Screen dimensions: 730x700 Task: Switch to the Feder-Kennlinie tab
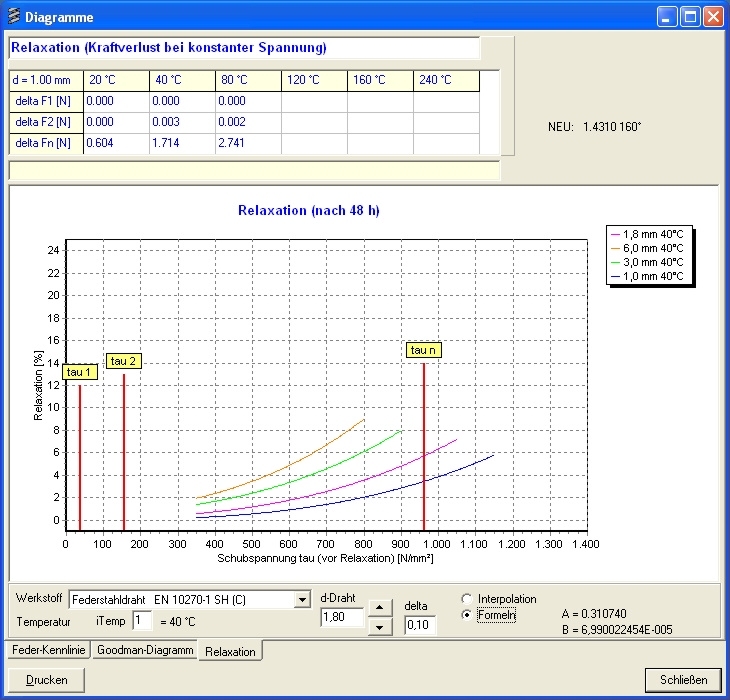[x=48, y=650]
